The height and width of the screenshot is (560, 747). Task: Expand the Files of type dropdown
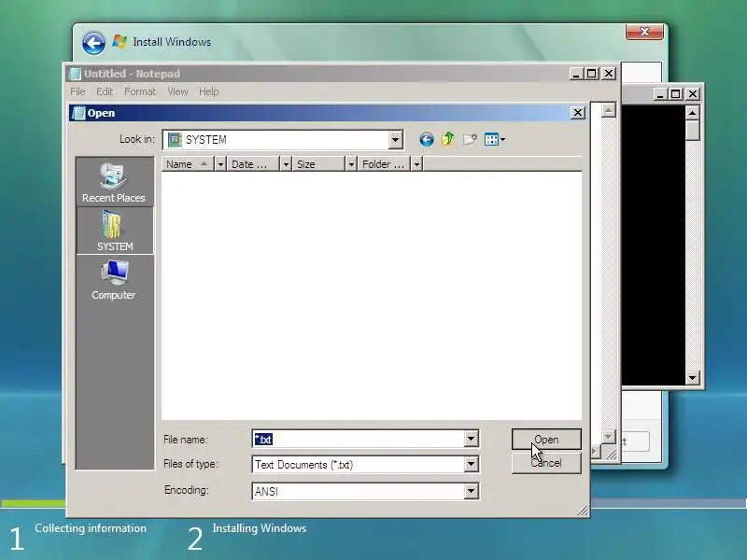471,464
